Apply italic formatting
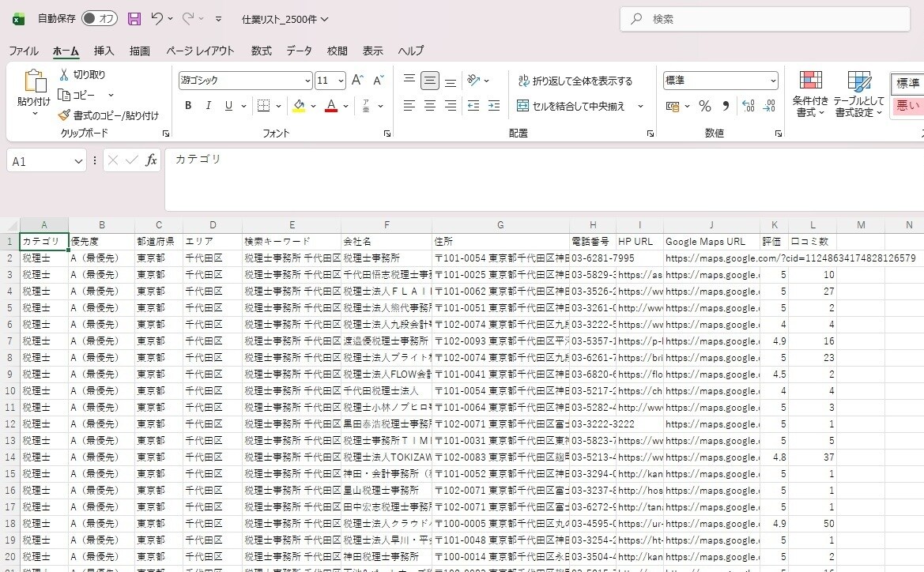 coord(208,105)
